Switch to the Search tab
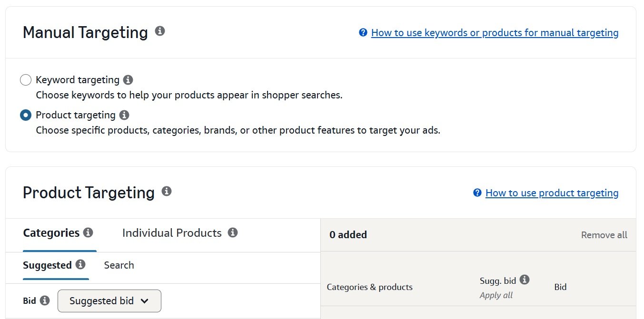The width and height of the screenshot is (644, 319). (x=119, y=265)
